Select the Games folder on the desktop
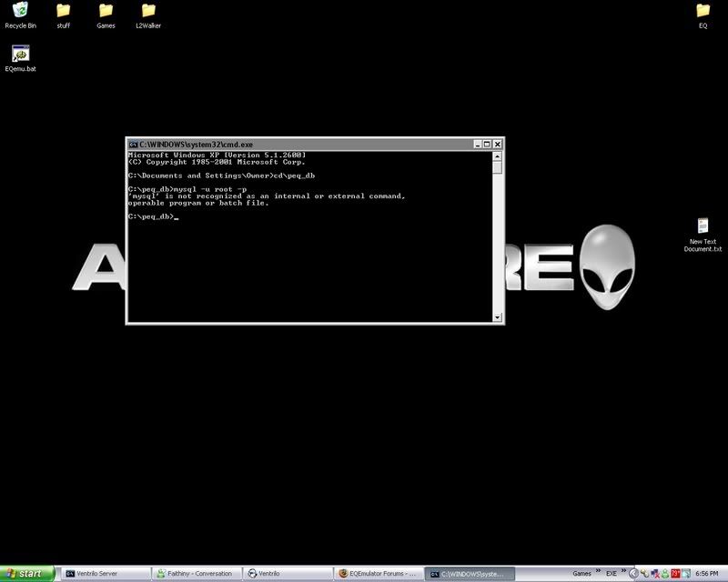The image size is (728, 582). pyautogui.click(x=106, y=15)
